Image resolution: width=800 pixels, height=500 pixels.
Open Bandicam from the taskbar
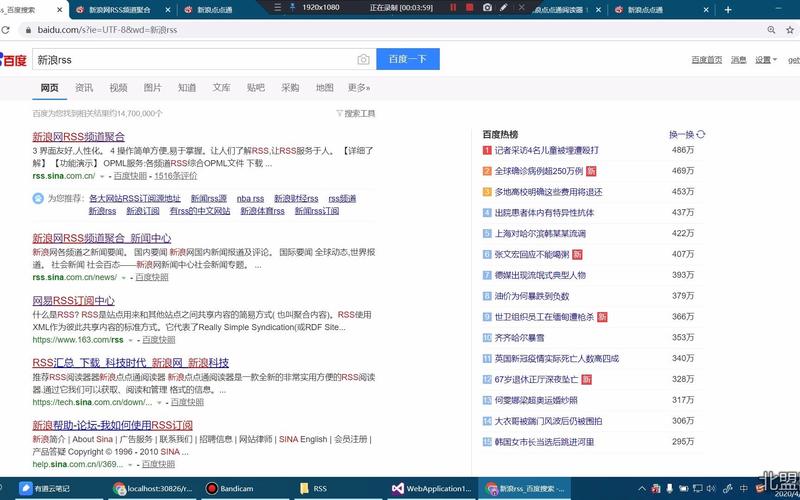[229, 488]
